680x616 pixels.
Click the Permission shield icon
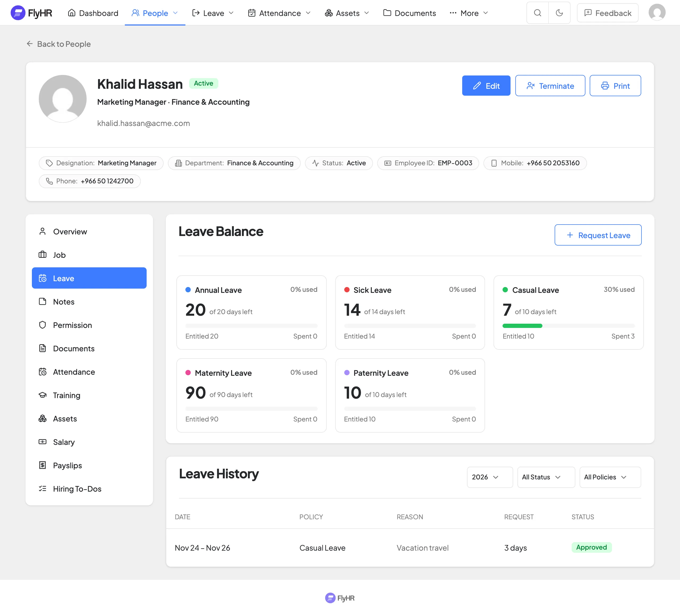click(42, 325)
